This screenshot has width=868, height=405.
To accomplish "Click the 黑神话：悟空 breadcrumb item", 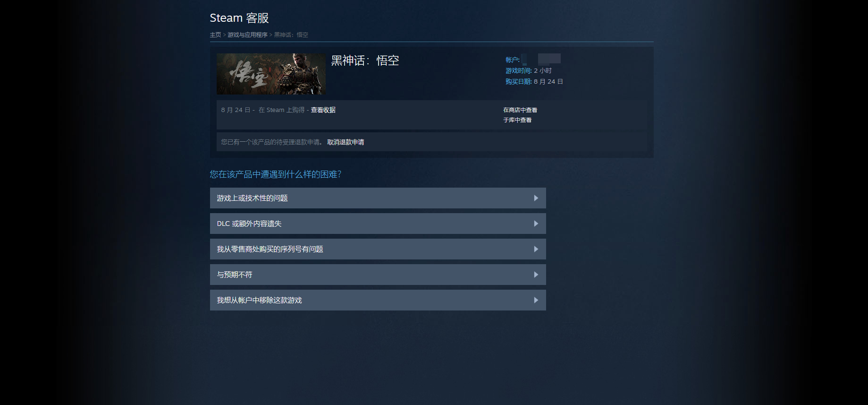I will click(x=291, y=35).
